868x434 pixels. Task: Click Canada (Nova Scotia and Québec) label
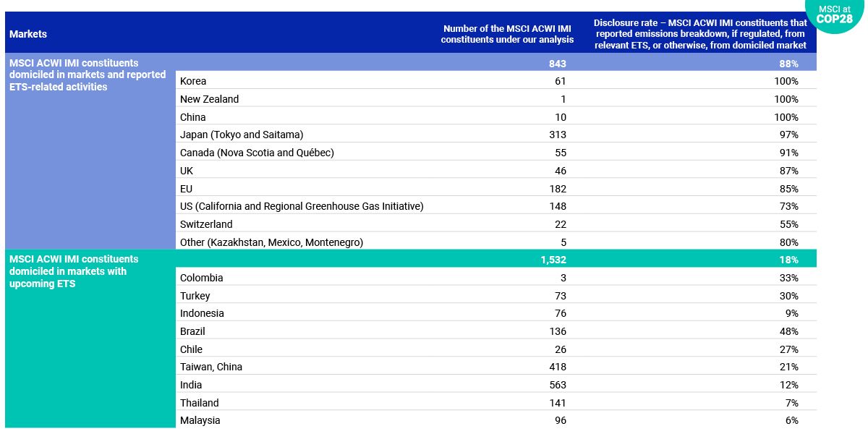pos(257,153)
